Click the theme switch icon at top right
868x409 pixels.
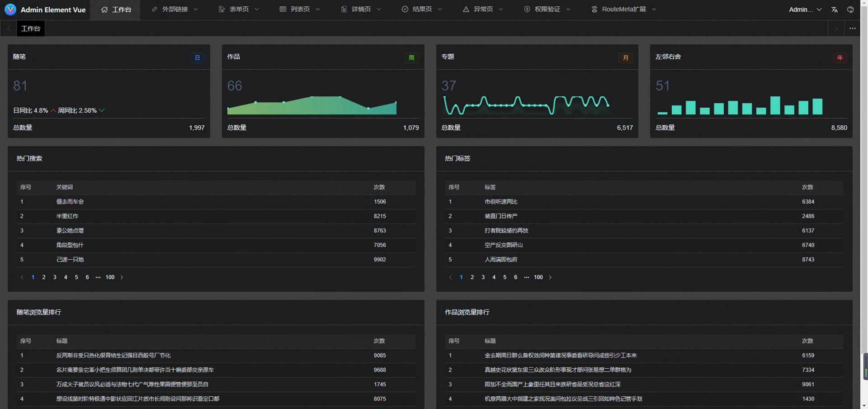[850, 10]
